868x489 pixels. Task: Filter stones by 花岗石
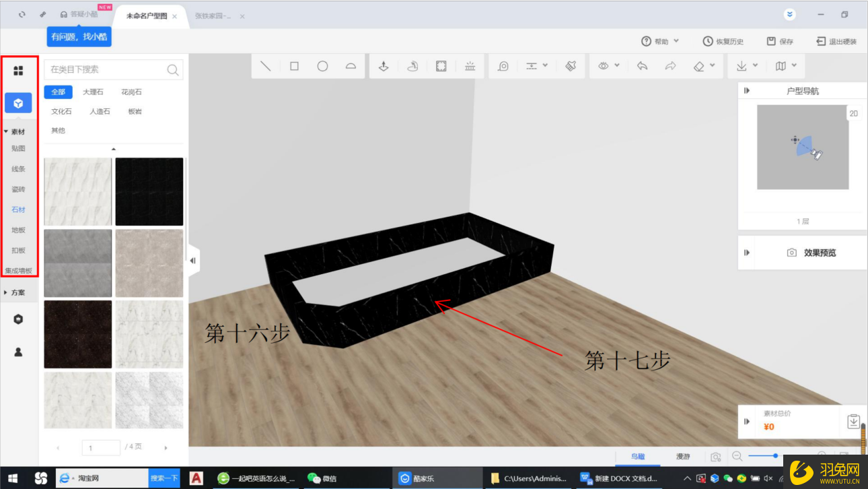(x=131, y=92)
